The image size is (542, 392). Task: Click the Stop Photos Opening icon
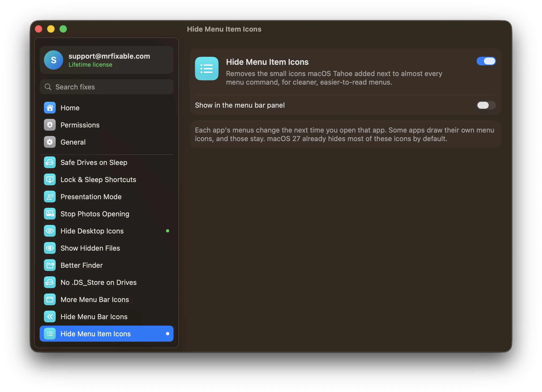pyautogui.click(x=50, y=214)
